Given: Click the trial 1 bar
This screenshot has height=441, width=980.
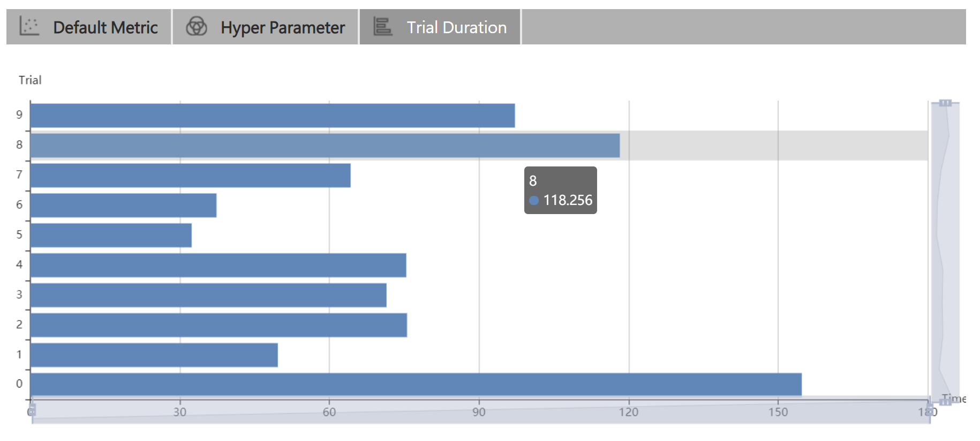Looking at the screenshot, I should point(154,355).
